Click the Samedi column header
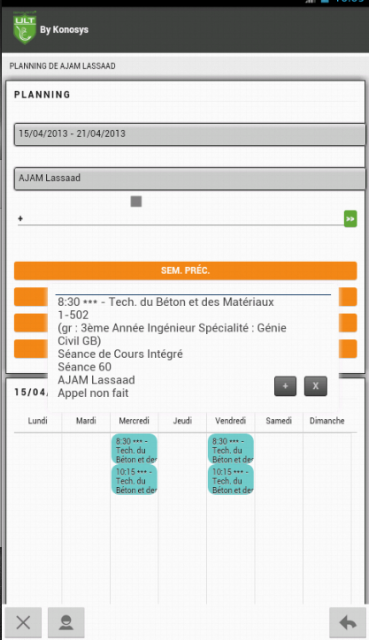The image size is (369, 640). [x=279, y=421]
